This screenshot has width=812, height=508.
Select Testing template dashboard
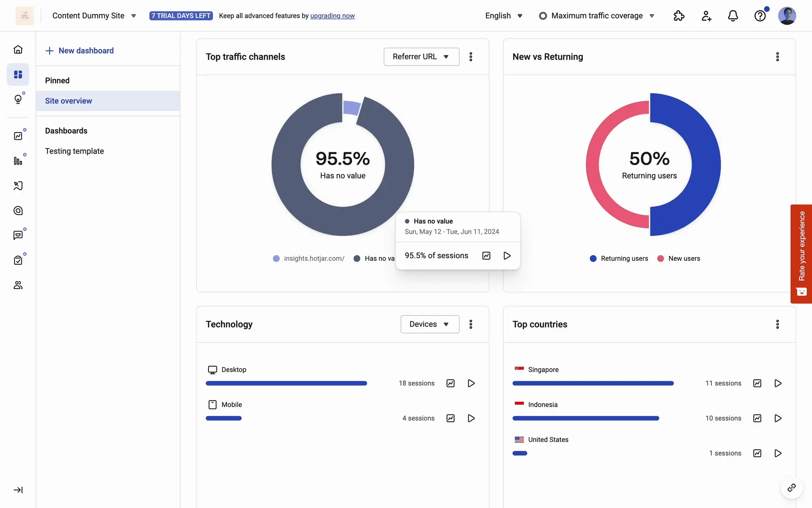[x=74, y=151]
